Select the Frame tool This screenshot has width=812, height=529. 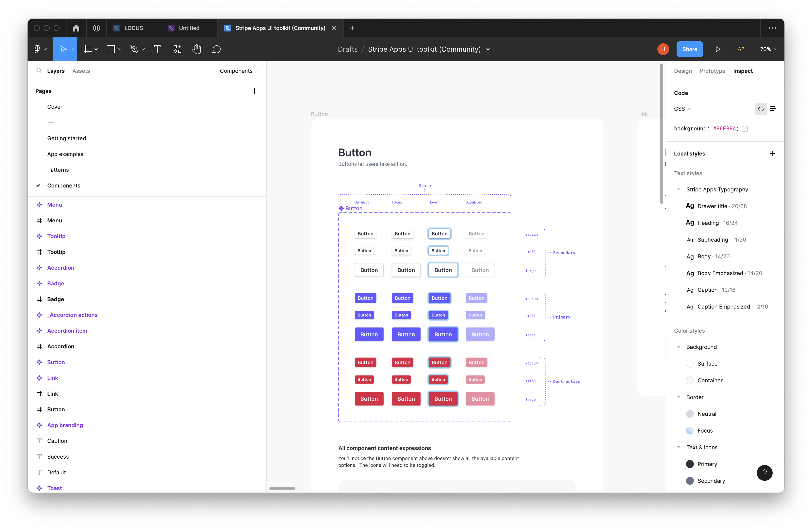click(88, 49)
